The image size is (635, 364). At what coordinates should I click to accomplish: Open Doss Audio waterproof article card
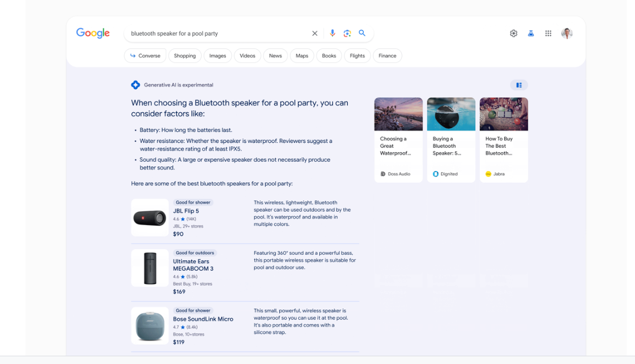pos(399,140)
